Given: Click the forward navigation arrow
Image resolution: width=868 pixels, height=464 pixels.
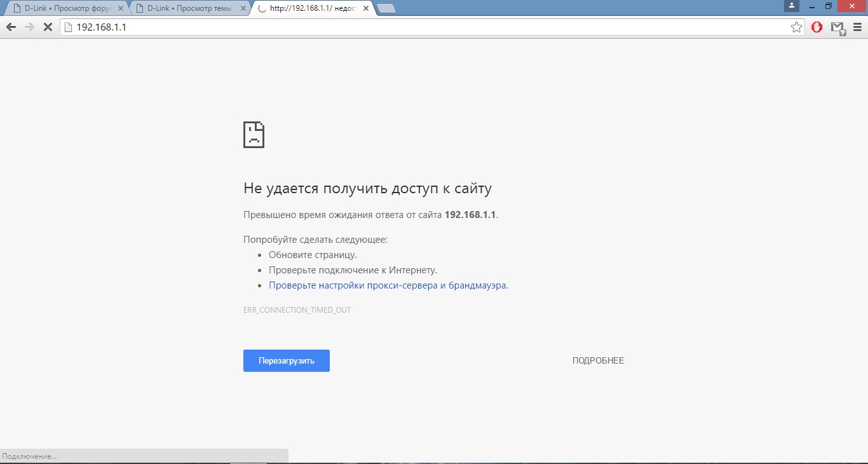Looking at the screenshot, I should [29, 27].
